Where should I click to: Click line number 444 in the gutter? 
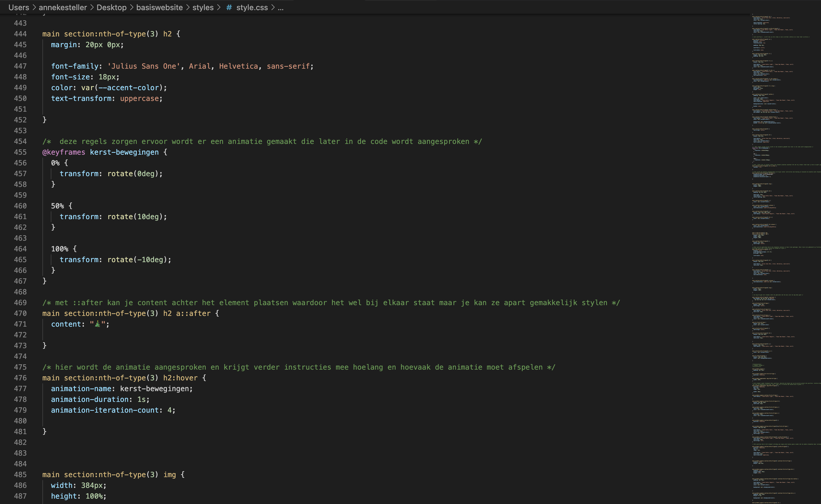click(x=20, y=34)
